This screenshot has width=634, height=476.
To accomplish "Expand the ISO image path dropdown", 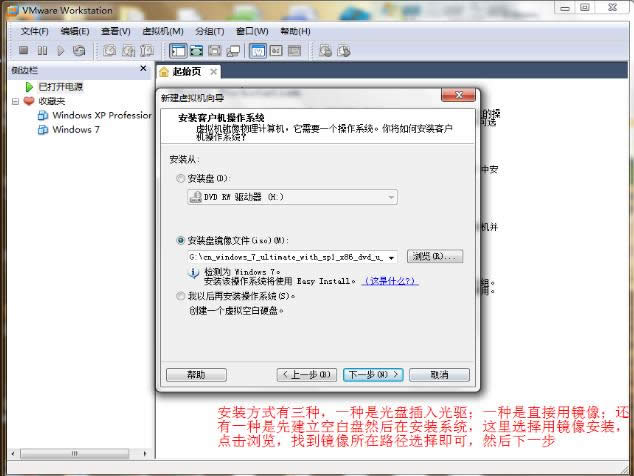I will point(391,257).
